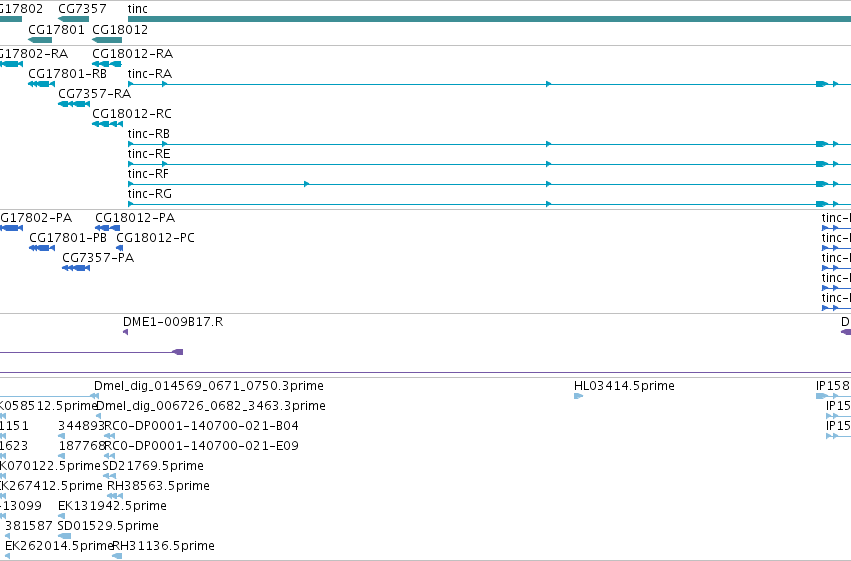Select the DME1-009B17.R feature label

173,322
